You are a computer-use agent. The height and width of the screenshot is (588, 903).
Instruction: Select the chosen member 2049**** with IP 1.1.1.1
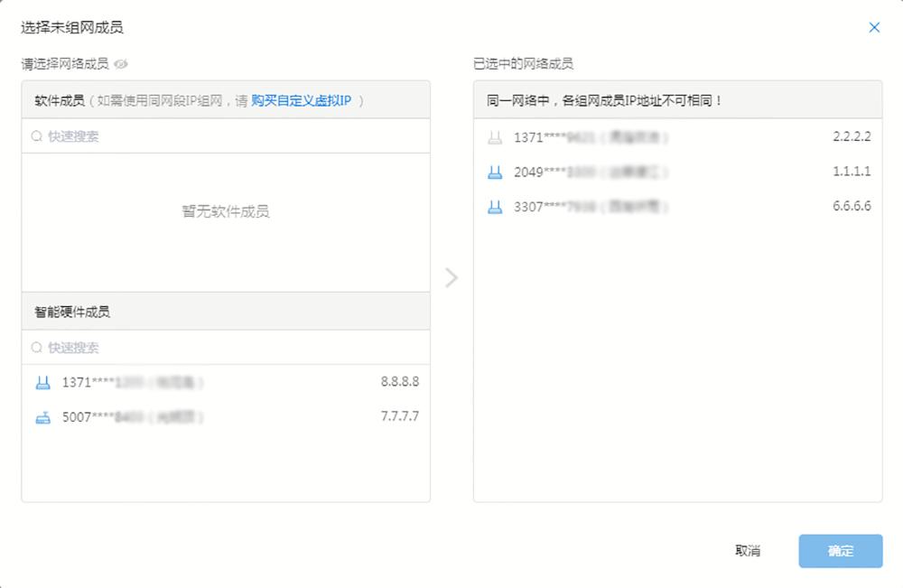(x=677, y=171)
